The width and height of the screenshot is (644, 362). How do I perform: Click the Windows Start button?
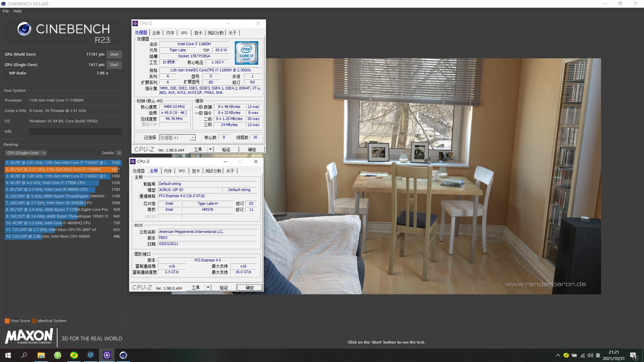coord(8,355)
